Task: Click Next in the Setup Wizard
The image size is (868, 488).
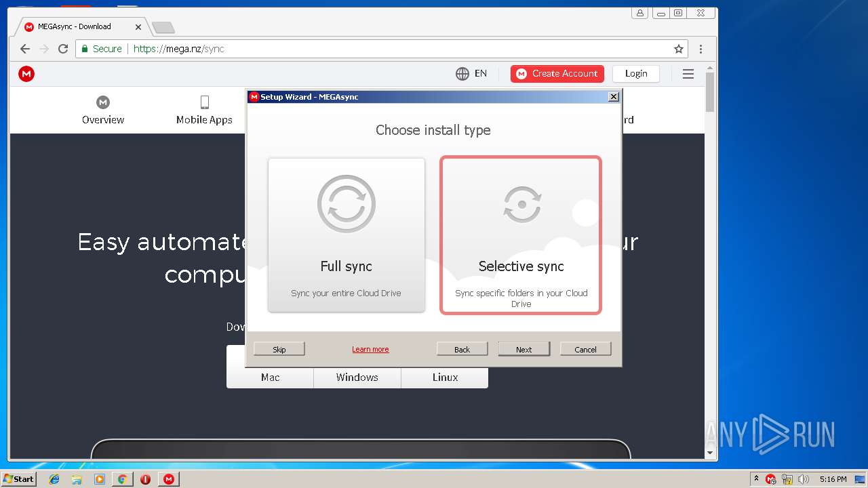Action: 524,349
